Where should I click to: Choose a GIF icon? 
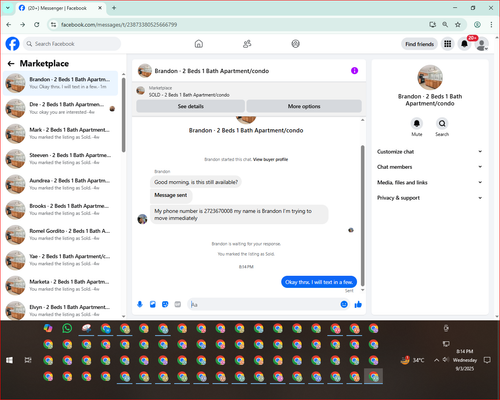[x=178, y=304]
